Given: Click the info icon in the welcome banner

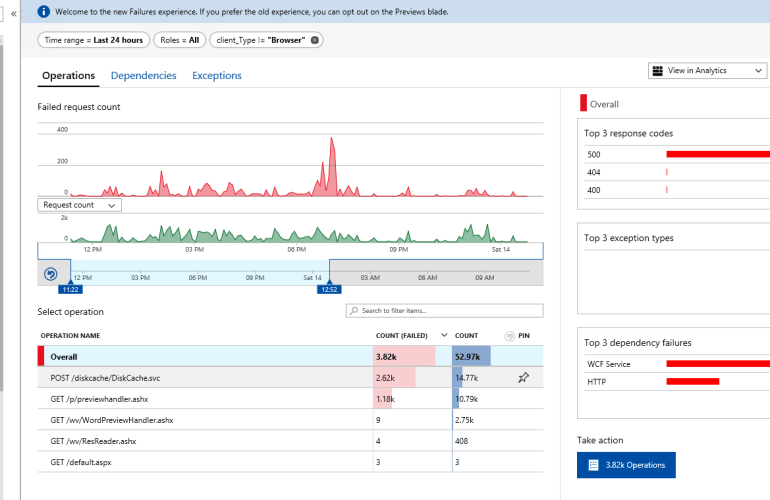Looking at the screenshot, I should point(44,12).
